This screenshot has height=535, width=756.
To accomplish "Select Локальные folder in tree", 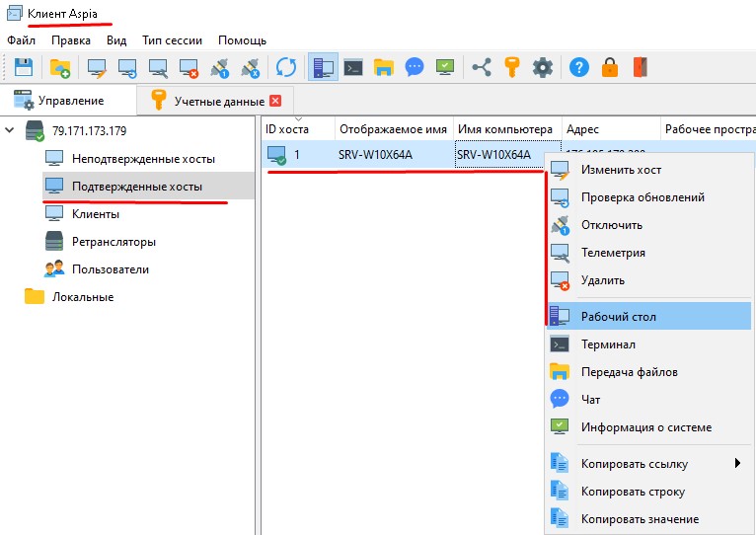I will (83, 297).
